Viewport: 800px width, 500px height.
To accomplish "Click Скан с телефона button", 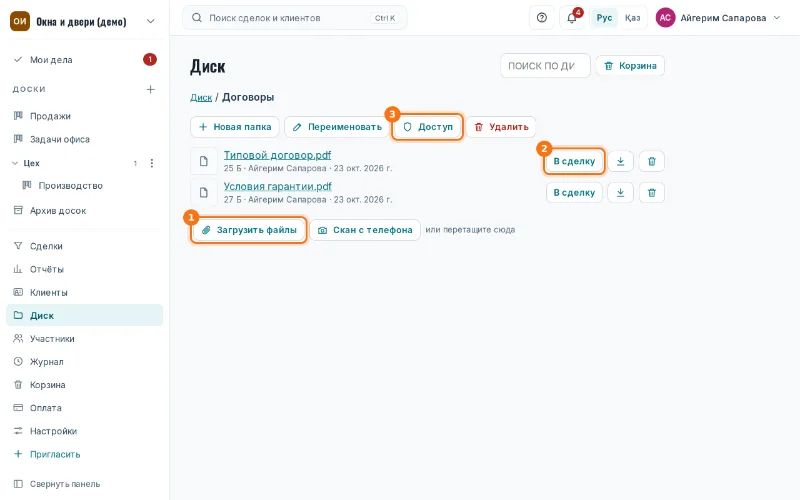I will coord(365,230).
